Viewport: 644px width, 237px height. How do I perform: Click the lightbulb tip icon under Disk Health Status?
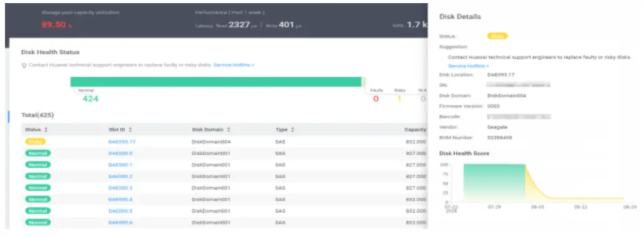(x=24, y=65)
